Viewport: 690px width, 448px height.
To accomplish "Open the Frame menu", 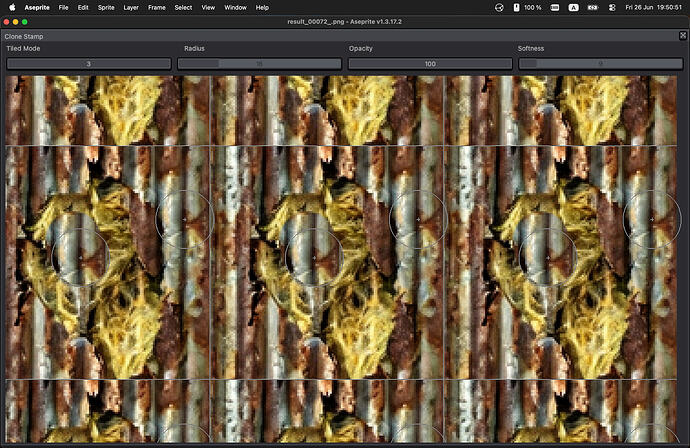I will click(157, 7).
